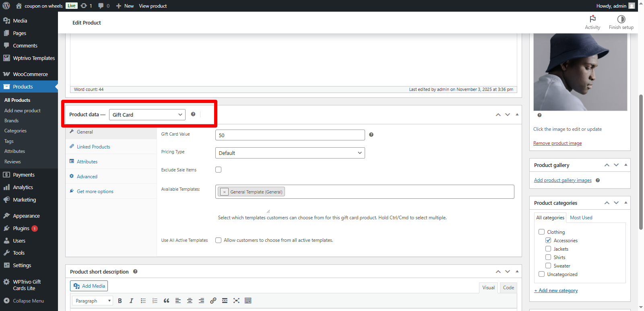Open the Pricing Type dropdown
This screenshot has width=644, height=311.
[290, 153]
